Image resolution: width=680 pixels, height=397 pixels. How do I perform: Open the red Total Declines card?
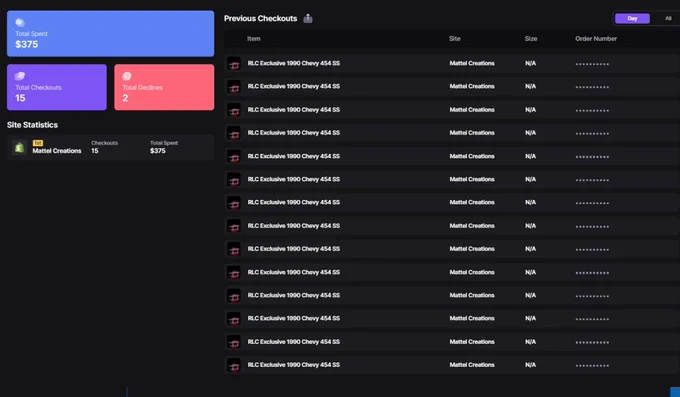click(164, 87)
